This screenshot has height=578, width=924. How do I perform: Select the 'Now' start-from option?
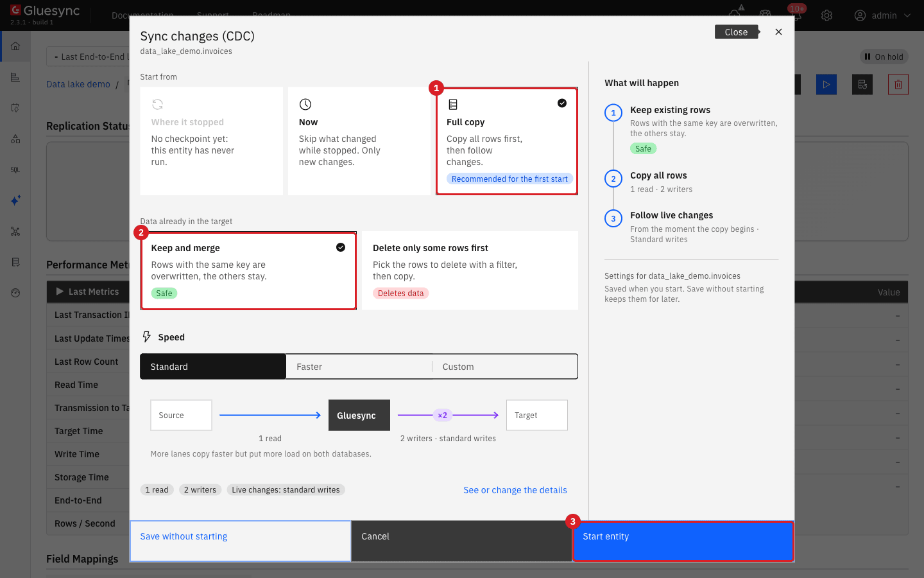click(359, 141)
